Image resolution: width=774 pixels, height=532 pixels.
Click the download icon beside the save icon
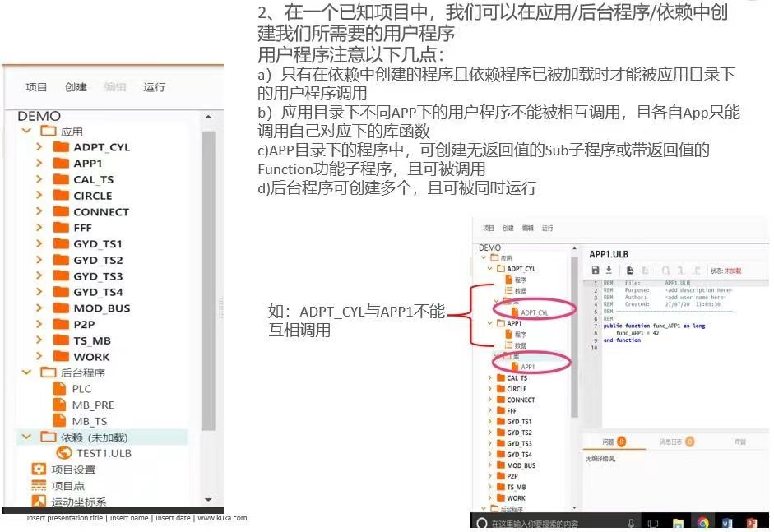609,270
